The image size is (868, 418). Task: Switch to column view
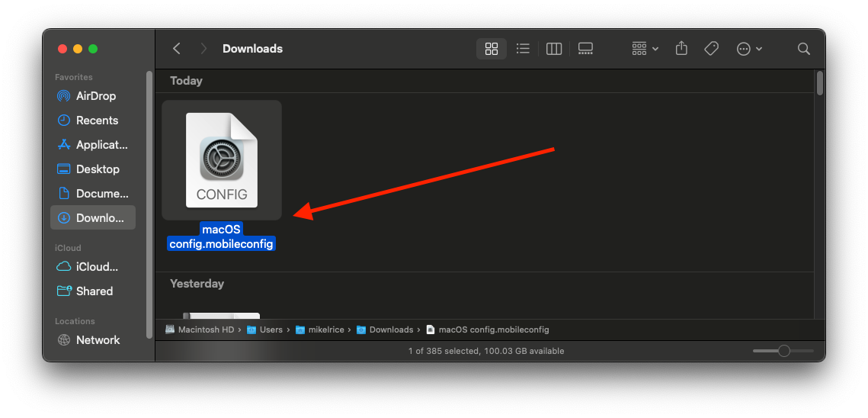click(553, 49)
